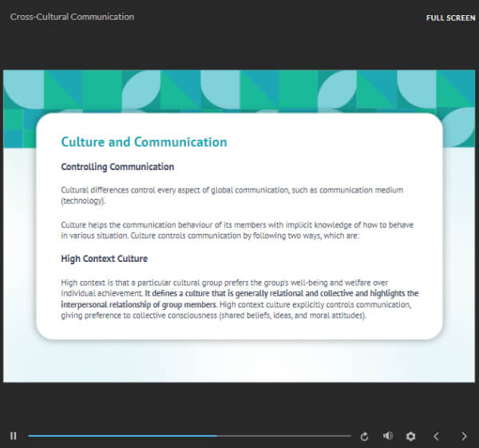
Task: Mute the audio volume
Action: pos(388,436)
